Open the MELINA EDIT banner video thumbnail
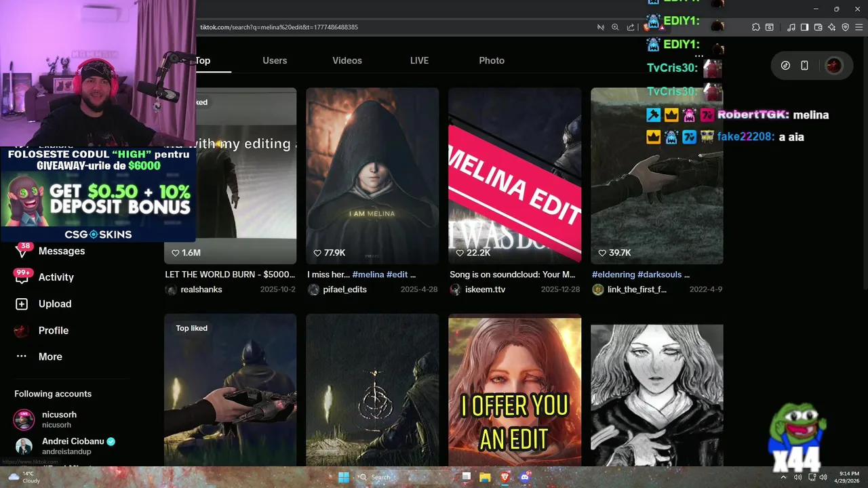Image resolution: width=868 pixels, height=488 pixels. 515,176
